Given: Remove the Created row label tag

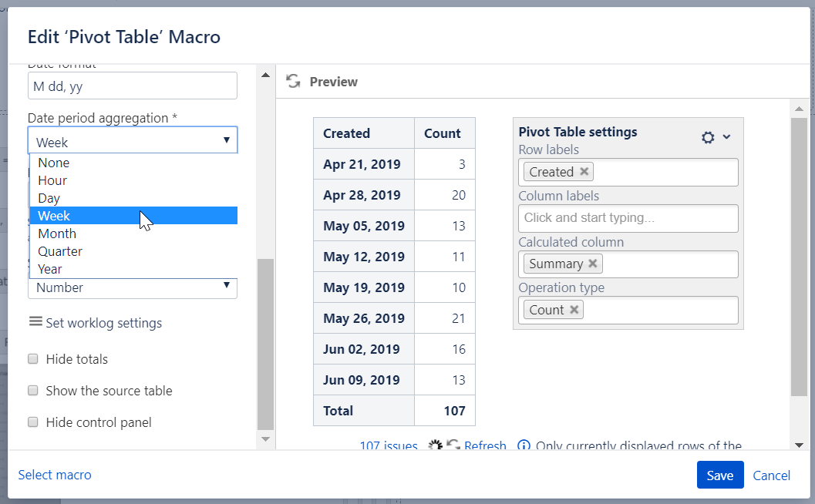Looking at the screenshot, I should pyautogui.click(x=584, y=172).
